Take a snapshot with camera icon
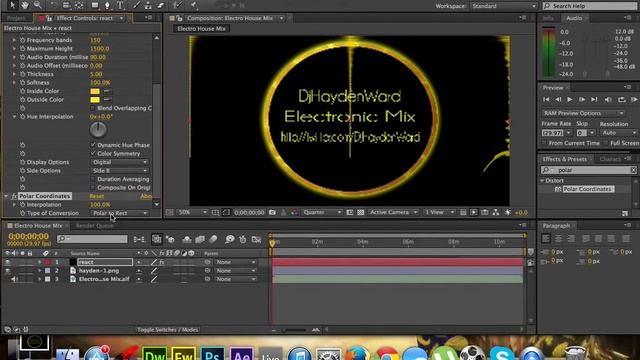The height and width of the screenshot is (360, 640). pyautogui.click(x=272, y=212)
